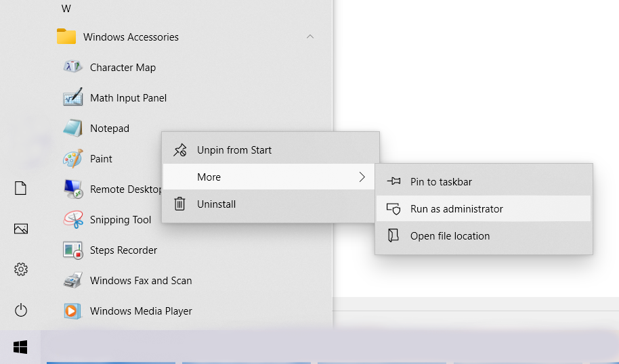
Task: Open the Windows Accessories folder label
Action: tap(131, 37)
